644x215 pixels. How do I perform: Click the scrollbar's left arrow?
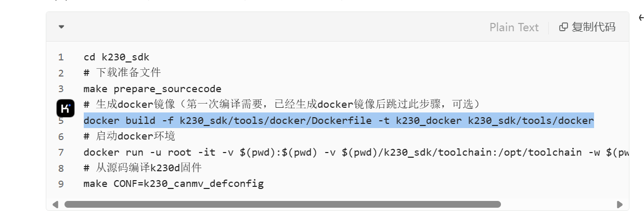click(56, 205)
